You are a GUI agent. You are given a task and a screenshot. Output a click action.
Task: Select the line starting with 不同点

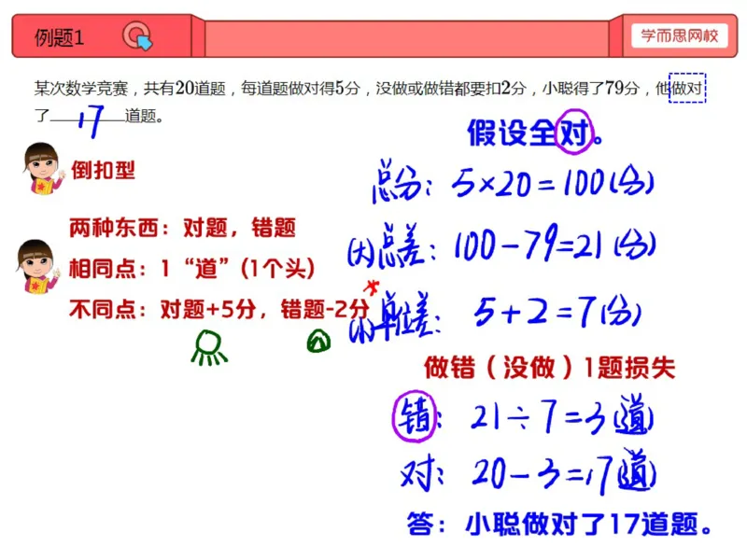click(x=219, y=310)
